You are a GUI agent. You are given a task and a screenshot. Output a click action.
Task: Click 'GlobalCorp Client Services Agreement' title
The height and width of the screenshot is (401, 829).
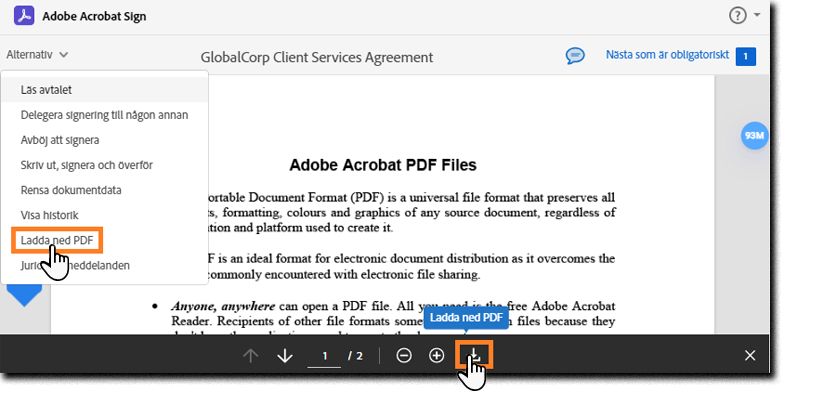(x=317, y=57)
